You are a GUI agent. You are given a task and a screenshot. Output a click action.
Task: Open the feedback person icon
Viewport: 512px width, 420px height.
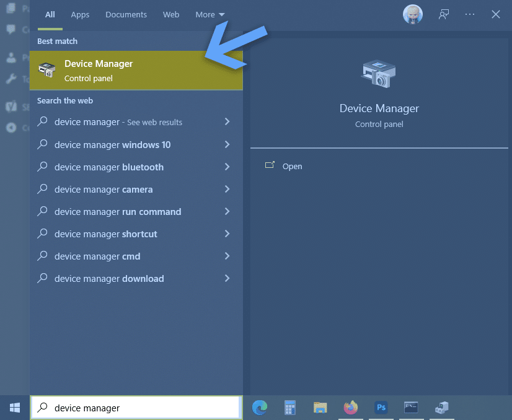(x=443, y=14)
